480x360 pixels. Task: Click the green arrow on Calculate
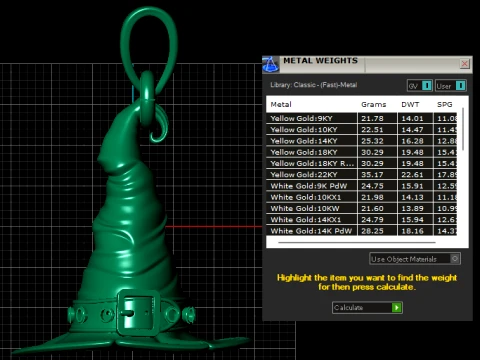pyautogui.click(x=397, y=307)
